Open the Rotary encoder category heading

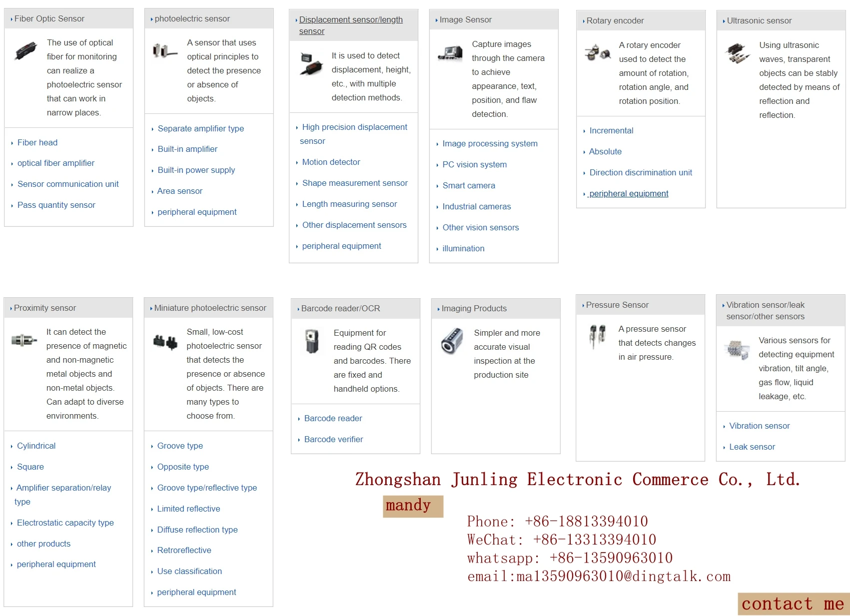(615, 20)
